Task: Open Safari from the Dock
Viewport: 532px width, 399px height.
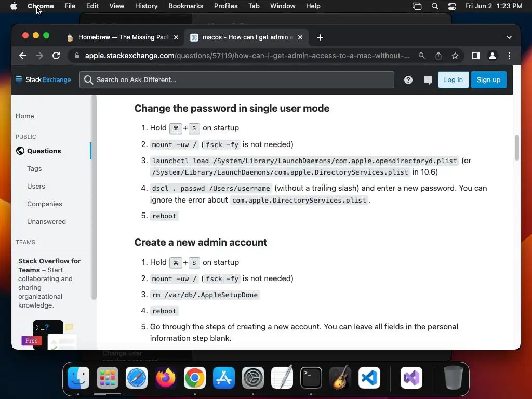Action: (x=137, y=378)
